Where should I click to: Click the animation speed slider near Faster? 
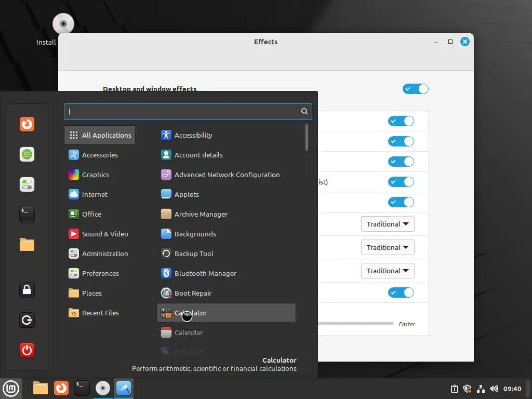(355, 323)
